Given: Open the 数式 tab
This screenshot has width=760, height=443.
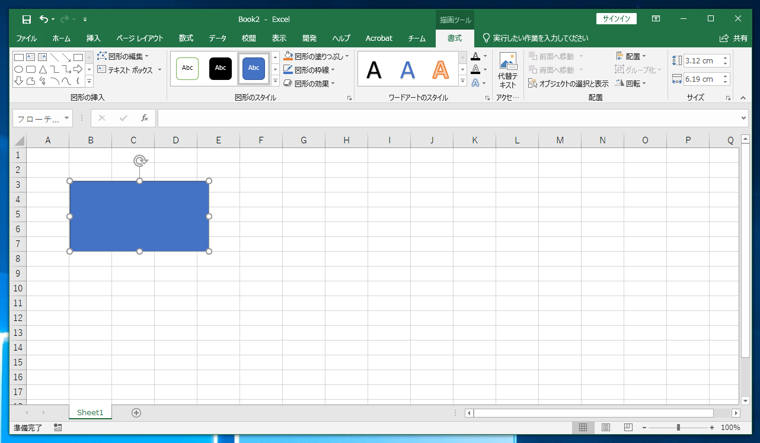Looking at the screenshot, I should [186, 38].
